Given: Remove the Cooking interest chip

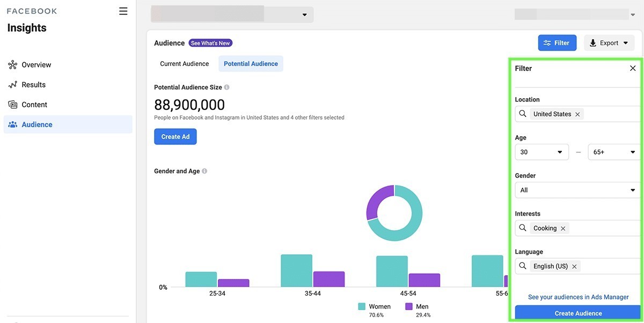Looking at the screenshot, I should pos(563,229).
